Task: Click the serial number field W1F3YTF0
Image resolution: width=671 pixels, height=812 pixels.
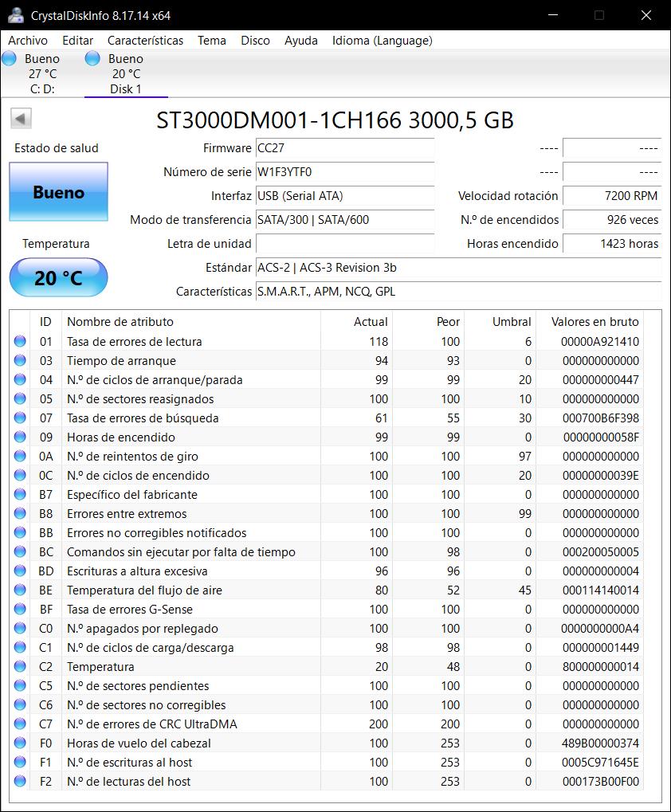Action: (345, 172)
